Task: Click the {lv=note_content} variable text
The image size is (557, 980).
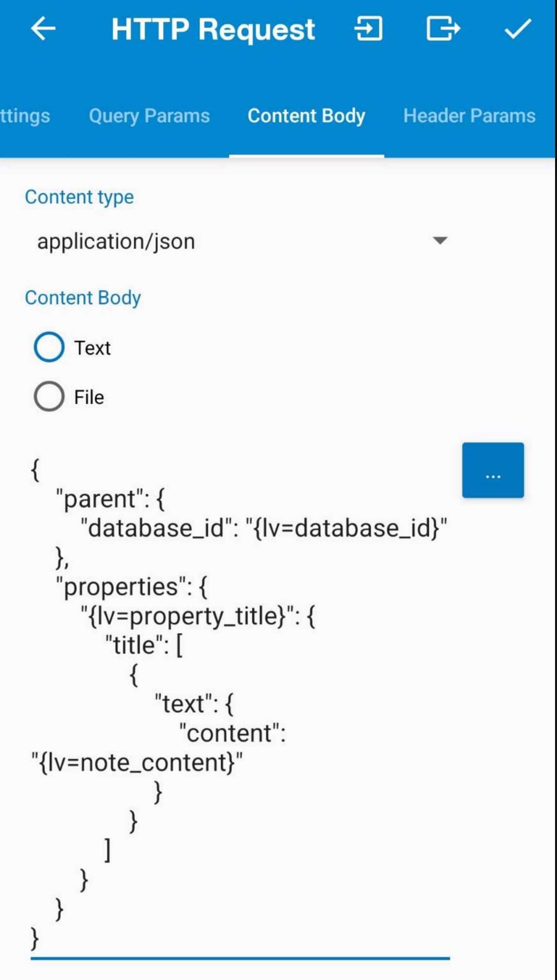Action: point(137,762)
